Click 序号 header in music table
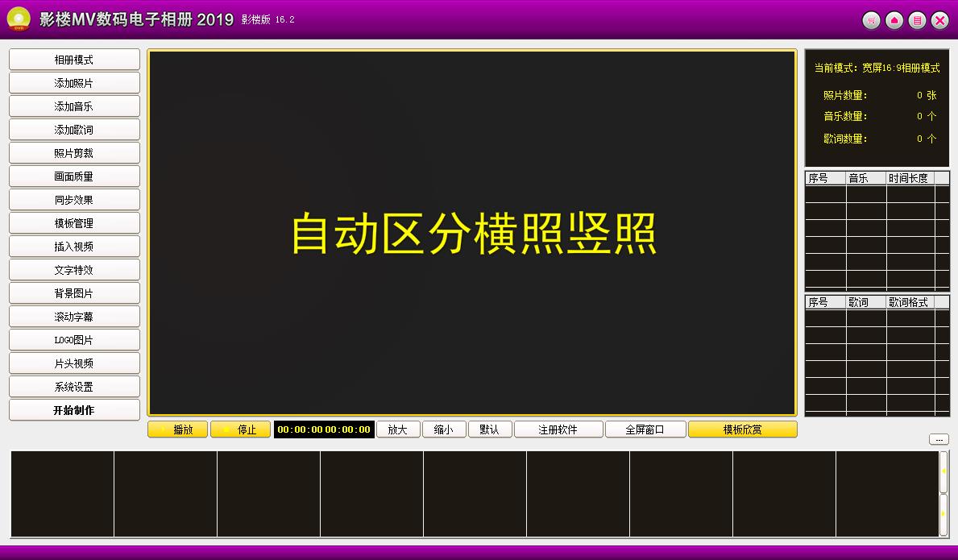 pos(825,178)
